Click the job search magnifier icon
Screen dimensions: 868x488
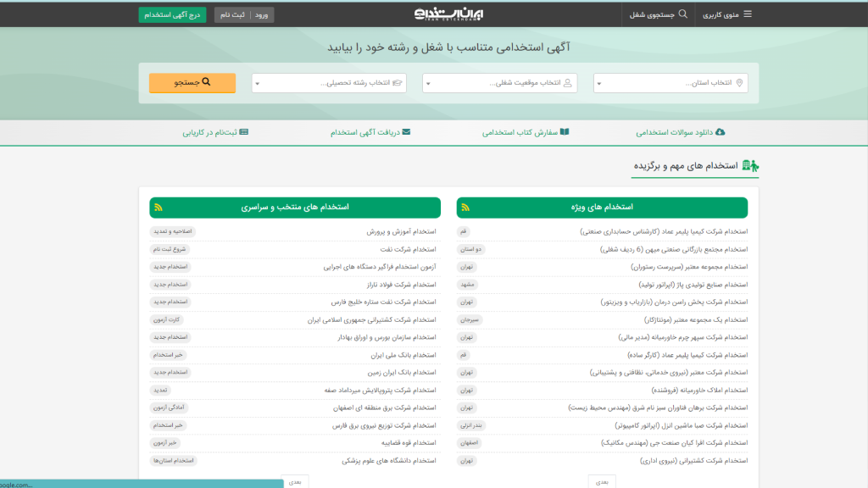(683, 14)
